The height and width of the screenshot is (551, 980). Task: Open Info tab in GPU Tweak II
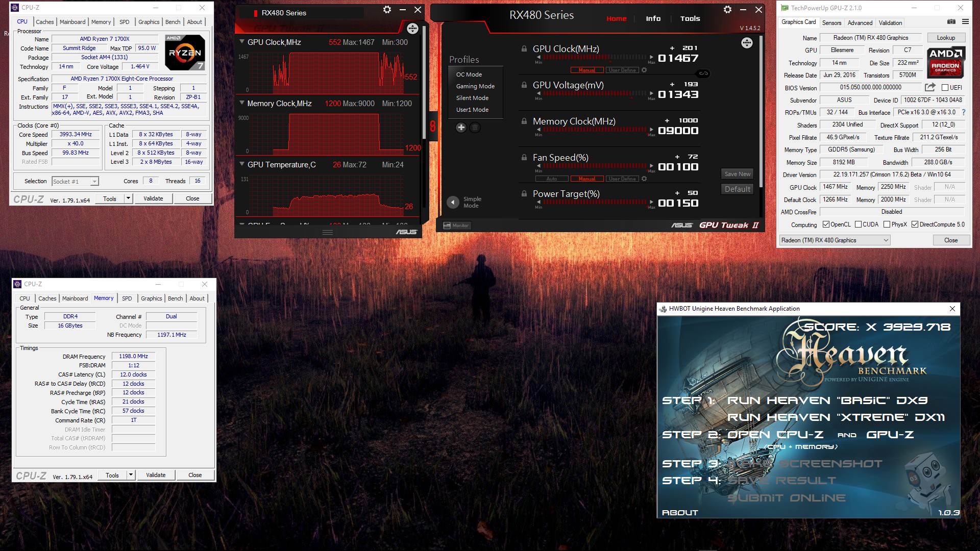(653, 18)
